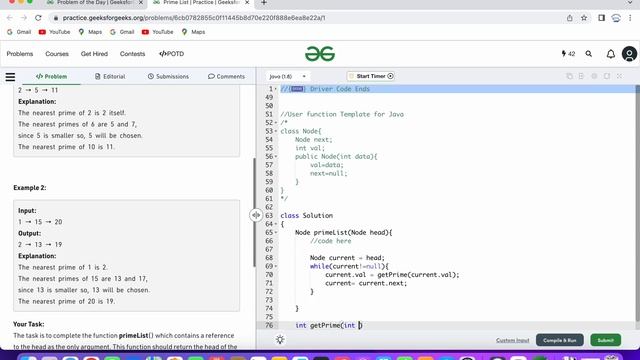This screenshot has width=640, height=360.
Task: Open the Custom Input link
Action: click(513, 340)
